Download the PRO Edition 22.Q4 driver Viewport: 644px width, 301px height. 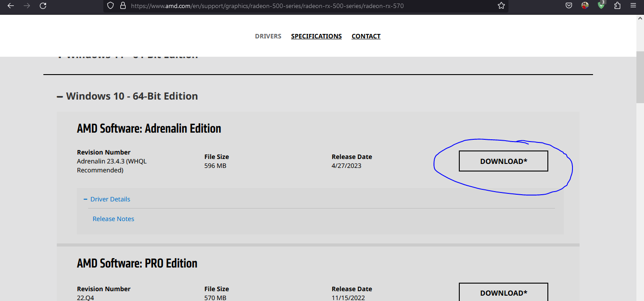pos(504,292)
